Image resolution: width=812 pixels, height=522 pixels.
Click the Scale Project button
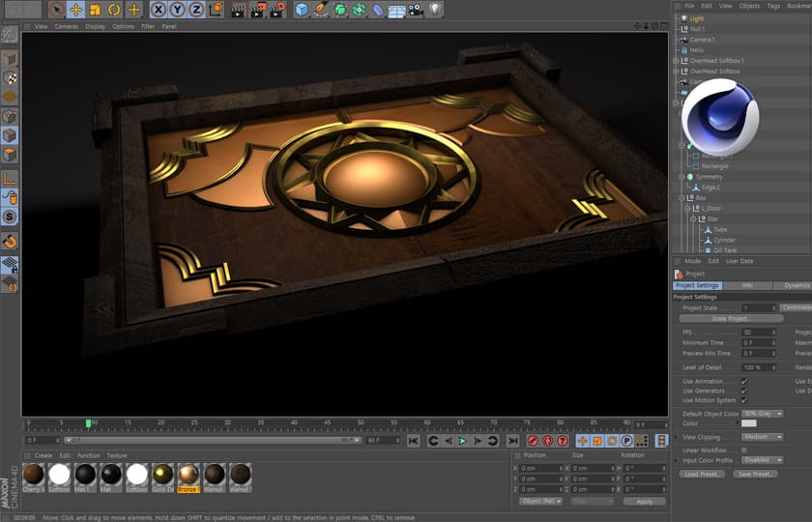tap(731, 318)
